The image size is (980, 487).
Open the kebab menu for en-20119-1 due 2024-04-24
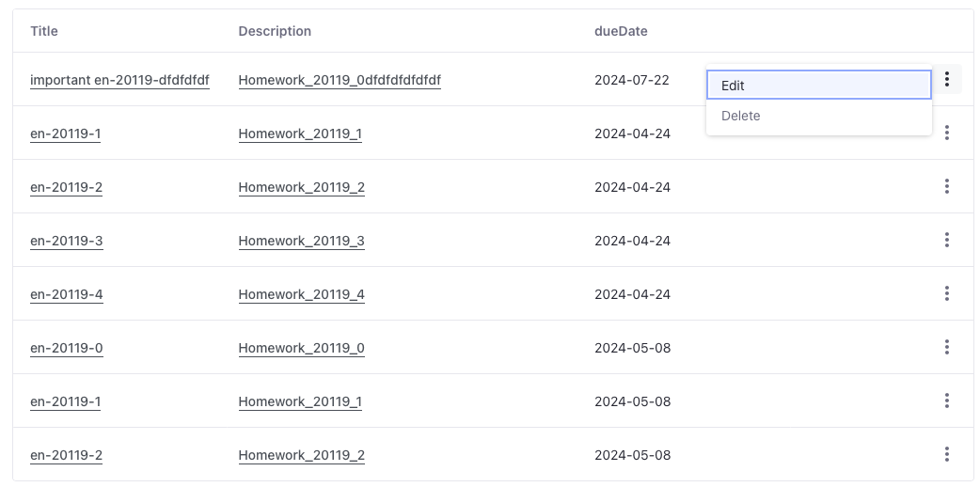click(947, 134)
